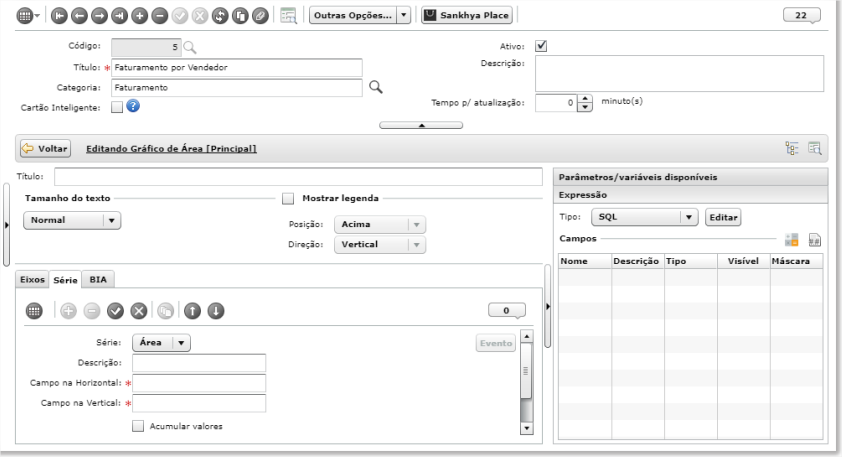Click the Editar button
Viewport: 842px width, 457px height.
tap(723, 217)
